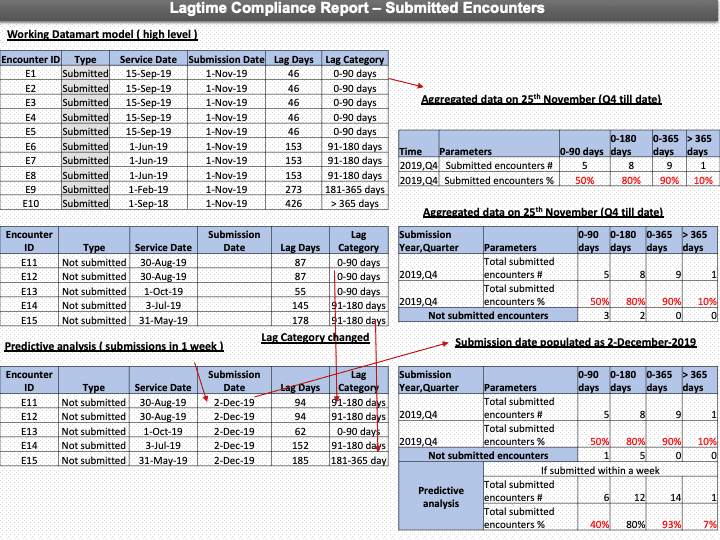Click the 'Lag Category changed' label

click(x=315, y=338)
